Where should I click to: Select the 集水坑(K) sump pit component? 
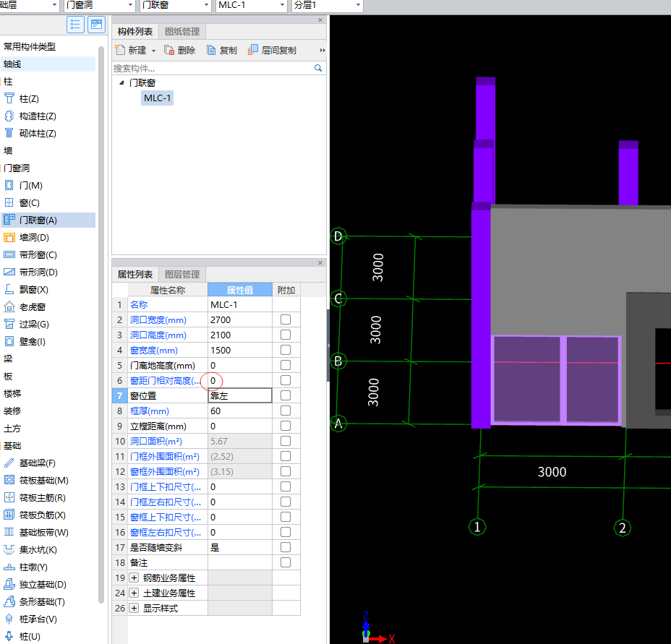point(30,549)
